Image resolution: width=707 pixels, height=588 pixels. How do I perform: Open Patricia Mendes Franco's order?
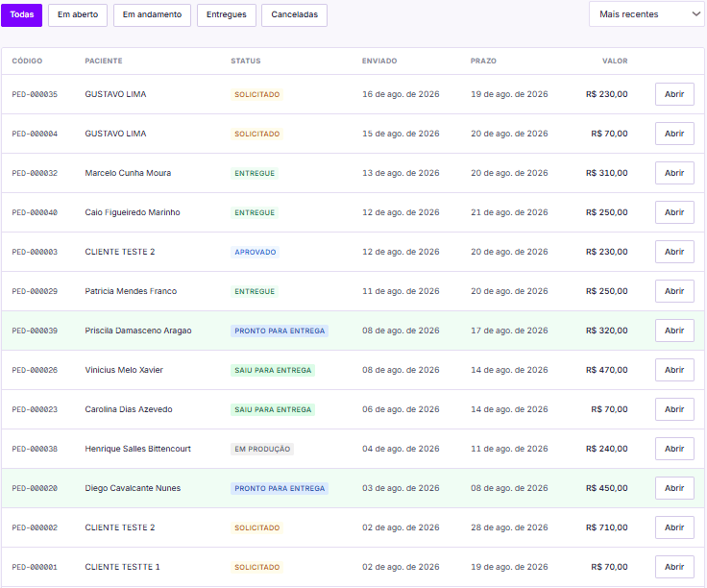[x=674, y=291]
